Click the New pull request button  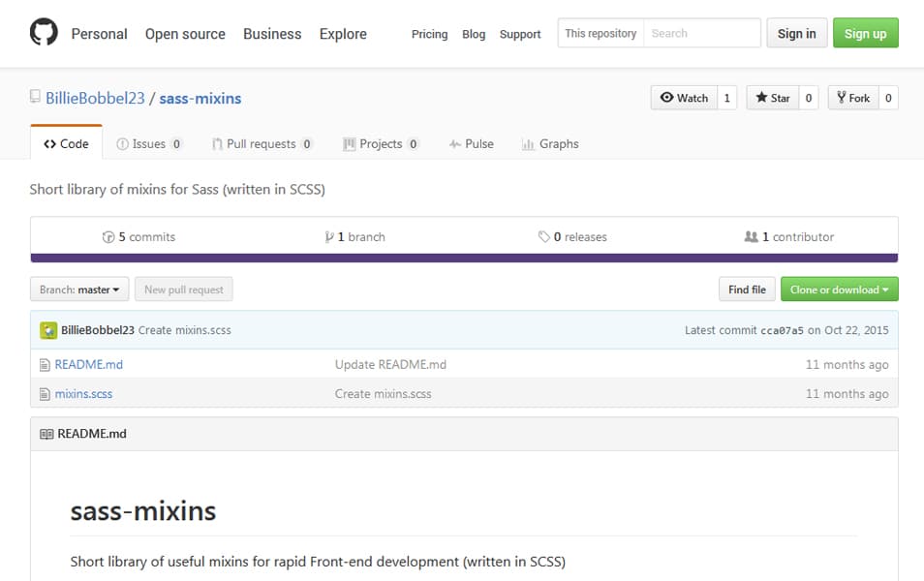184,290
